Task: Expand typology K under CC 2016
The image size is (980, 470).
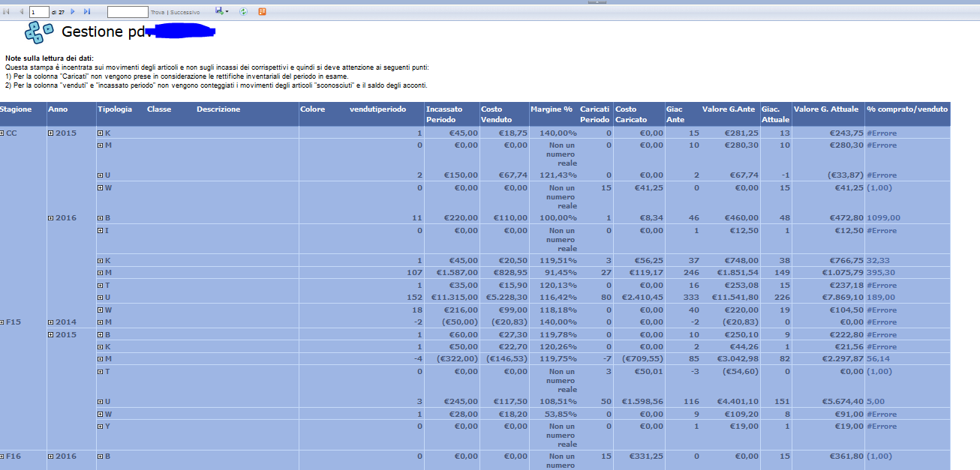Action: point(100,261)
